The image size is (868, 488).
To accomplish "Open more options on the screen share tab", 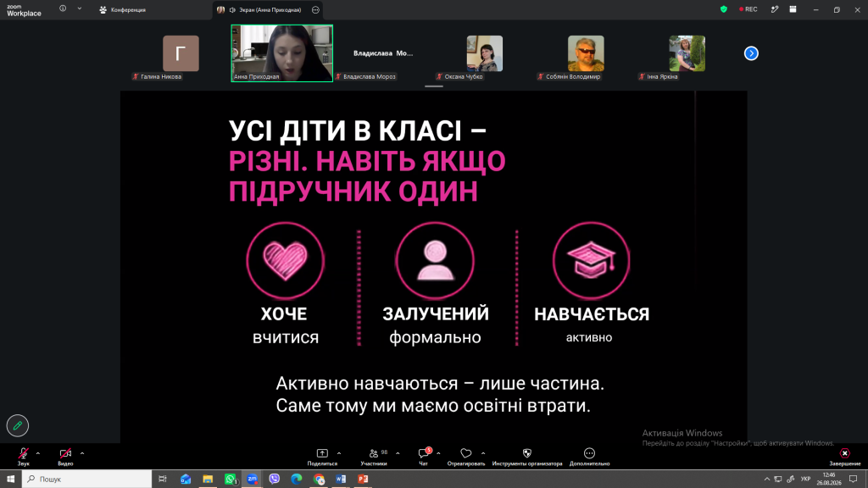I will pos(315,10).
